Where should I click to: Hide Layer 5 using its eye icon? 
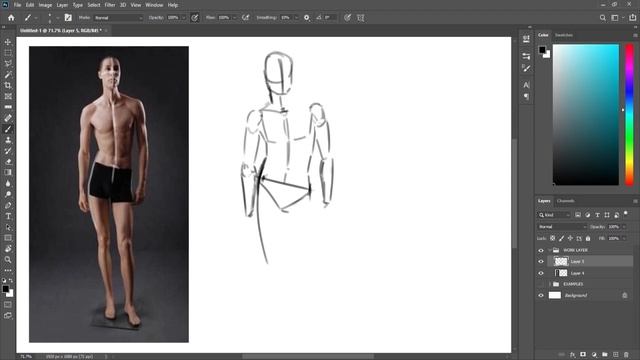[x=541, y=262]
